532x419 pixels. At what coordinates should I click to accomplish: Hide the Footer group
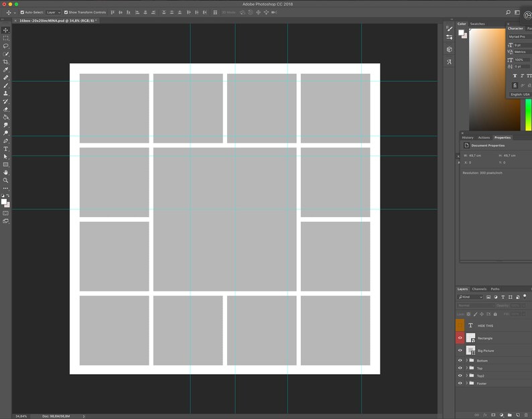click(x=460, y=383)
